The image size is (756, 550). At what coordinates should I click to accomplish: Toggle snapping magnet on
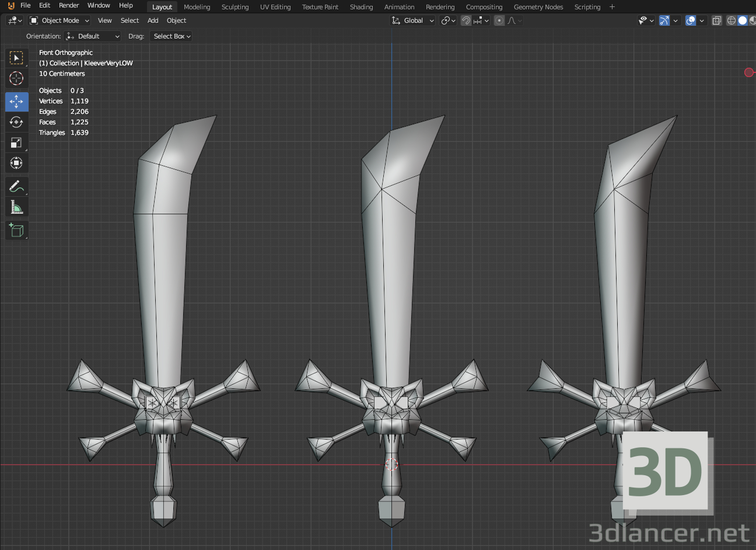(466, 20)
